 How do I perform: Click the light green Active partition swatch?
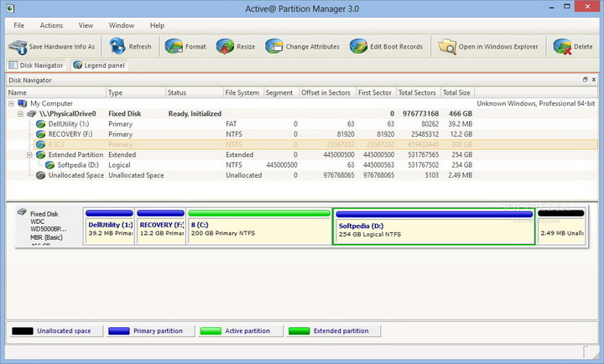coord(211,331)
